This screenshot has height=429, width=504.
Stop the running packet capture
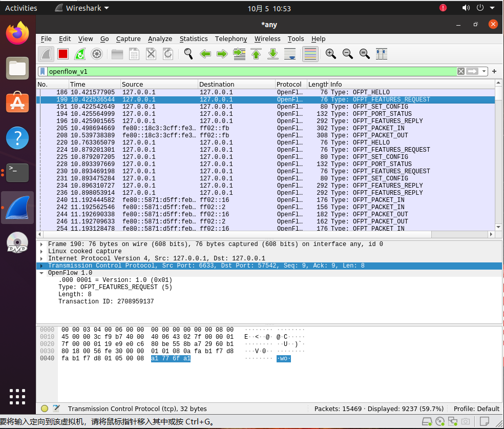(63, 54)
